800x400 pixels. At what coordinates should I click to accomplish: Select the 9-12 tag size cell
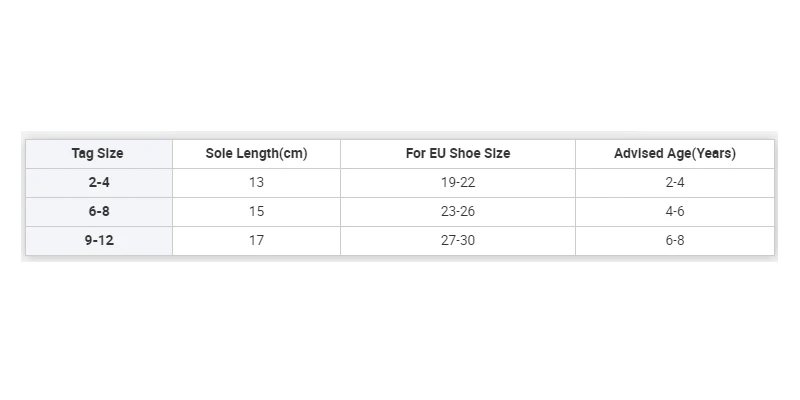[97, 240]
